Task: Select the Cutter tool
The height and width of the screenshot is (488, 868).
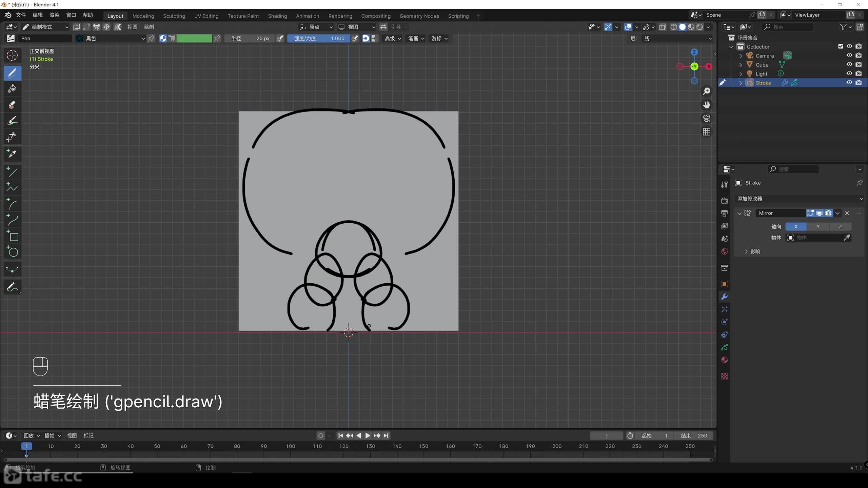Action: [13, 137]
